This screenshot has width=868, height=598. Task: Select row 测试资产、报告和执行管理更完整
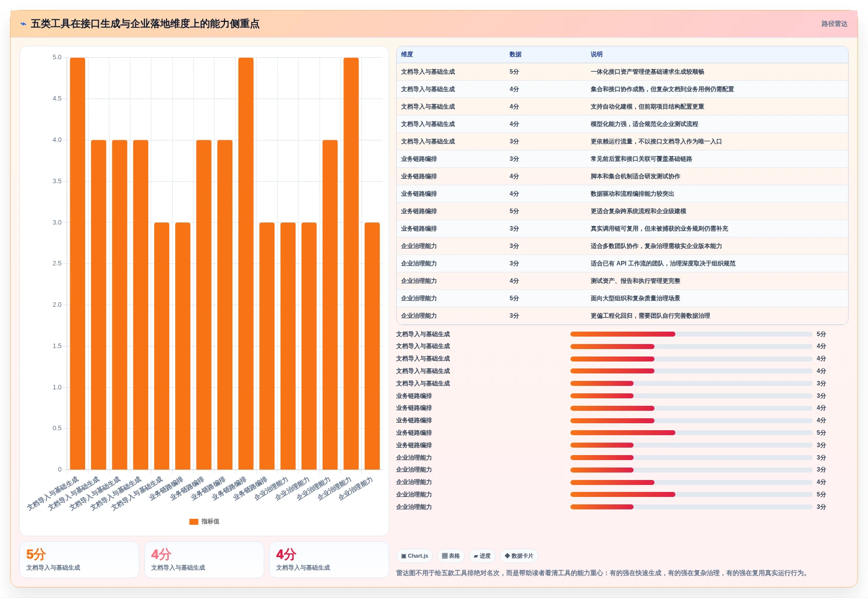(x=622, y=281)
